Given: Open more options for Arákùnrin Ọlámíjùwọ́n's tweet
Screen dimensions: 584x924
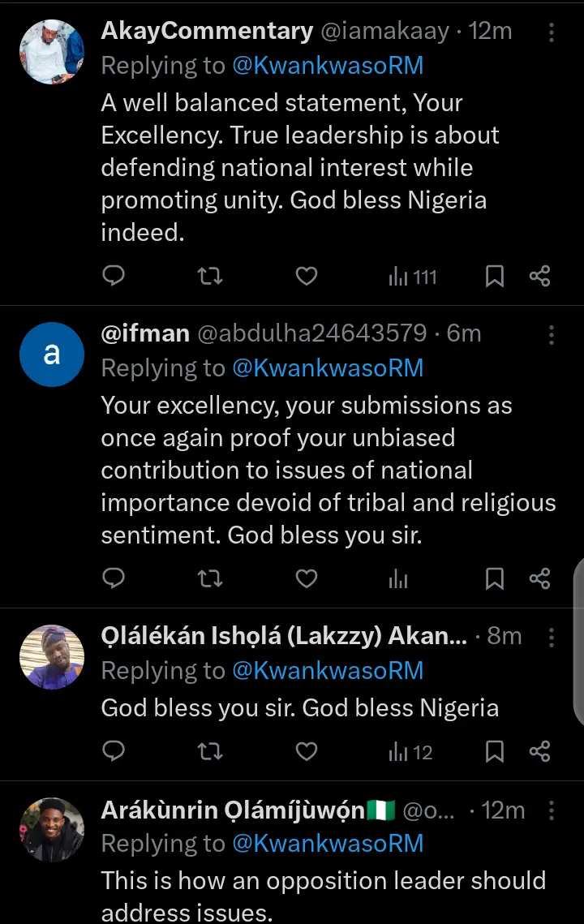Looking at the screenshot, I should 552,810.
